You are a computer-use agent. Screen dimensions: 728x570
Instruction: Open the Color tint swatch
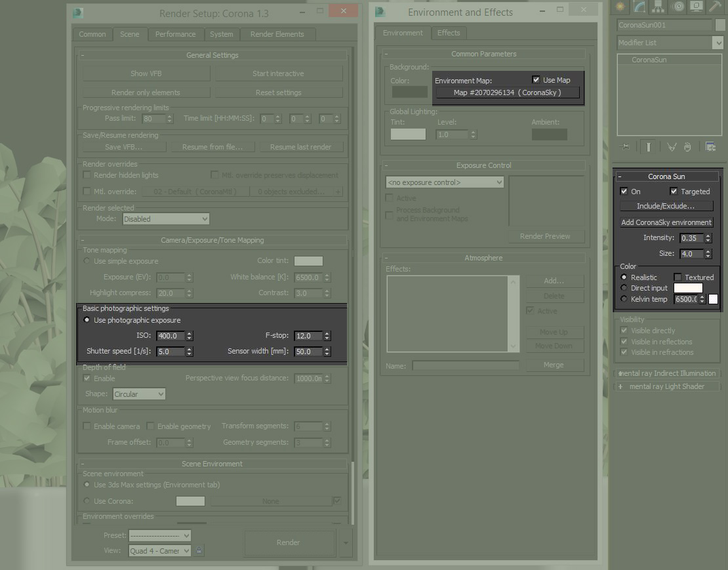308,261
